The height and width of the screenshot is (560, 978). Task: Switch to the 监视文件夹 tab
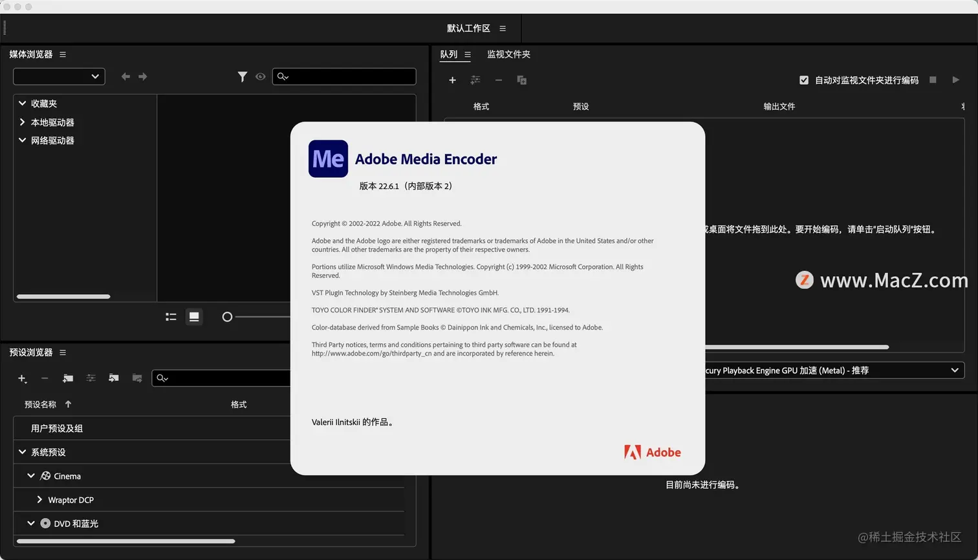pos(508,54)
